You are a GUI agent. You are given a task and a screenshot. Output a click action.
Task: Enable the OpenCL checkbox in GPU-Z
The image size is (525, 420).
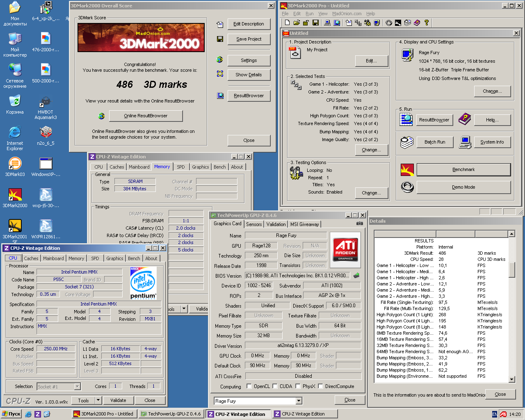click(x=249, y=386)
